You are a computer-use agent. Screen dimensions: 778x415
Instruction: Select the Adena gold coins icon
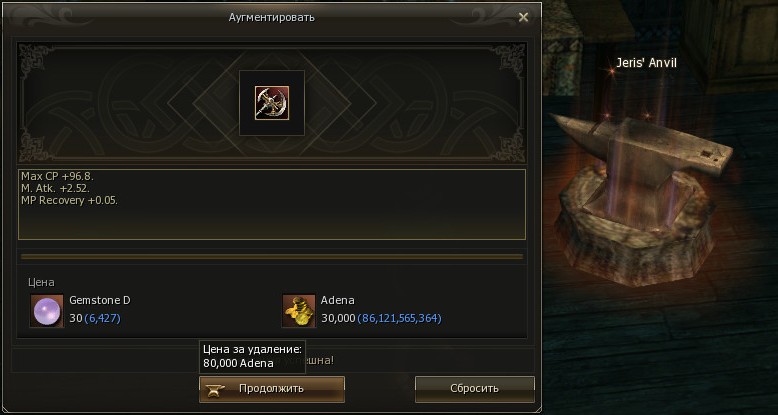pyautogui.click(x=299, y=311)
